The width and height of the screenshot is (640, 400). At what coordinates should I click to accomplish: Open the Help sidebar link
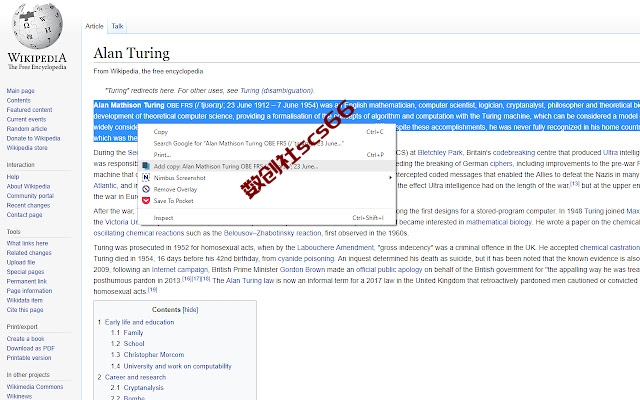pos(13,177)
